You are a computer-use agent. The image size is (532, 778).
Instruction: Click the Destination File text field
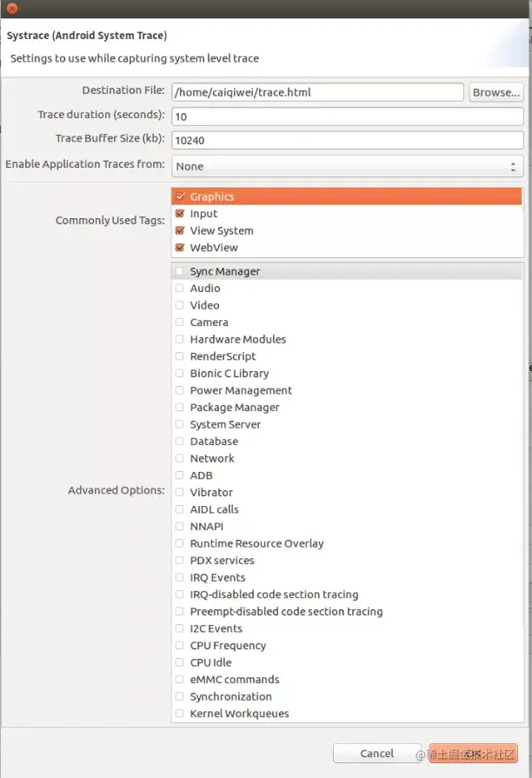click(317, 92)
